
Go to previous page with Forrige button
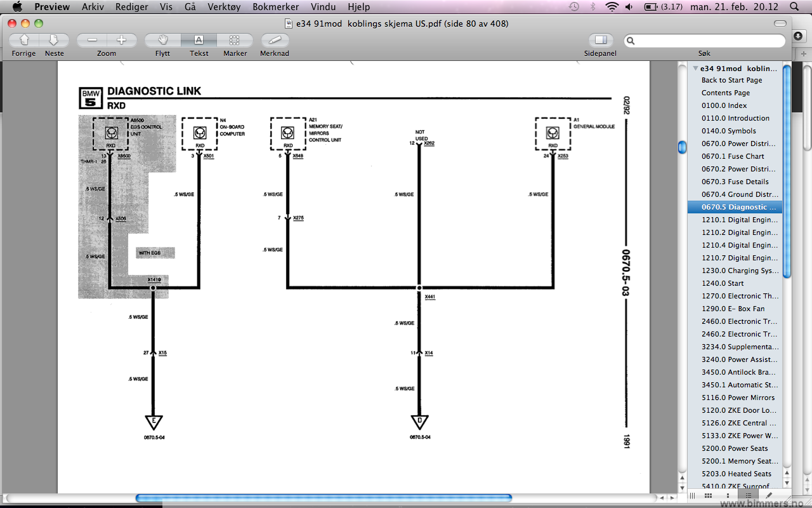[x=24, y=40]
